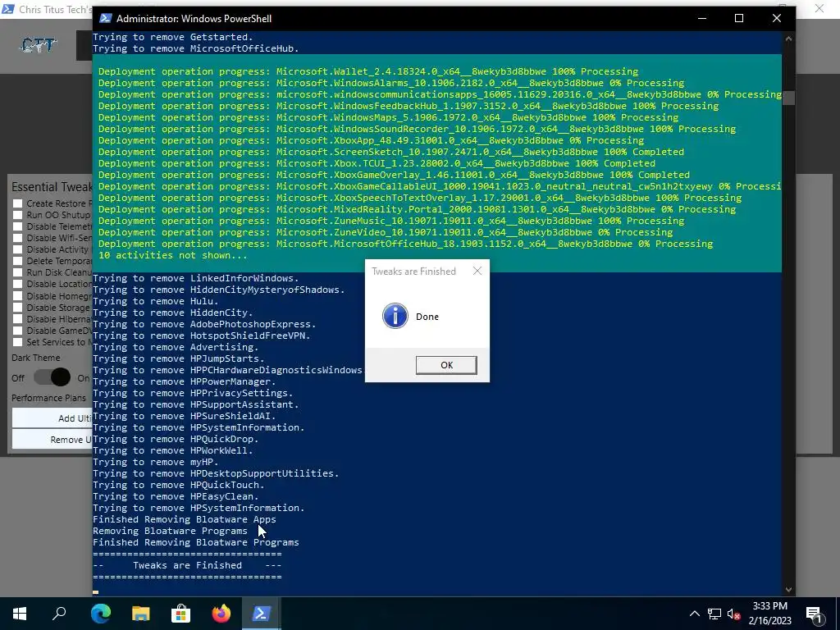Image resolution: width=840 pixels, height=630 pixels.
Task: Click OK in the Tweaks are Finished dialog
Action: pyautogui.click(x=445, y=365)
